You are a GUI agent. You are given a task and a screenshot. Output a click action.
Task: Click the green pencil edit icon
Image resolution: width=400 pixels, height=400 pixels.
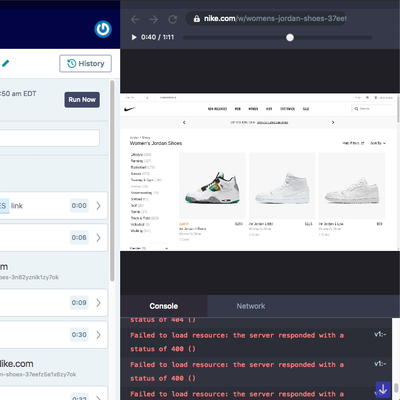pos(5,63)
